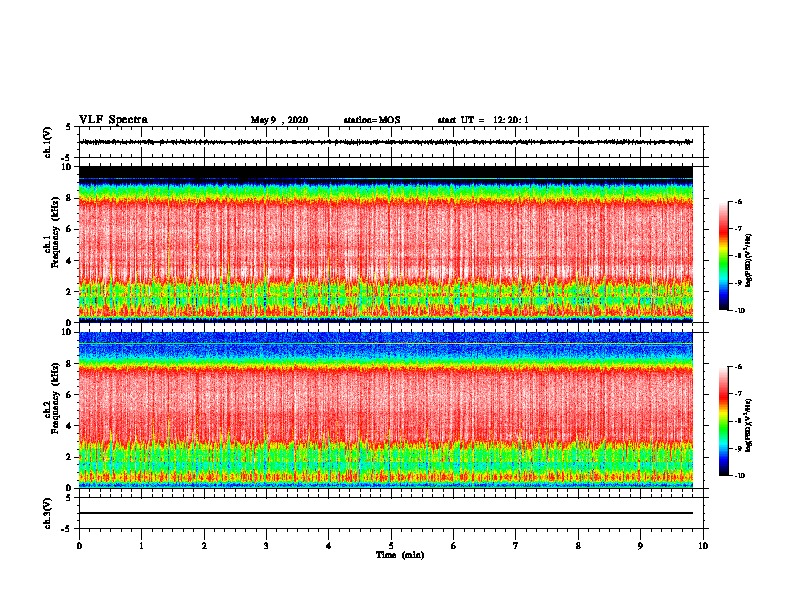Click the "5" tick of the ch.1(V) axis
Viewport: 792px width, 612px height.
(69, 127)
